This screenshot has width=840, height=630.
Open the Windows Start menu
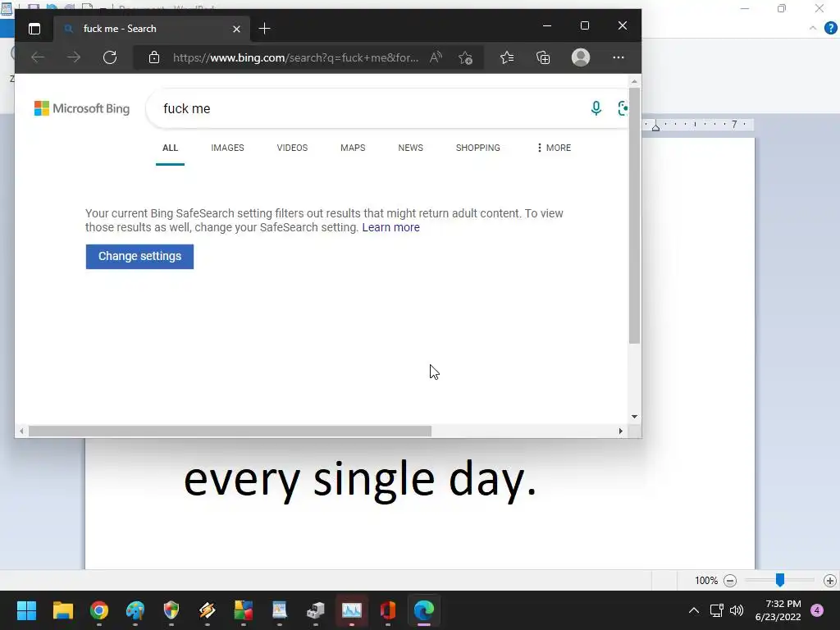point(26,610)
